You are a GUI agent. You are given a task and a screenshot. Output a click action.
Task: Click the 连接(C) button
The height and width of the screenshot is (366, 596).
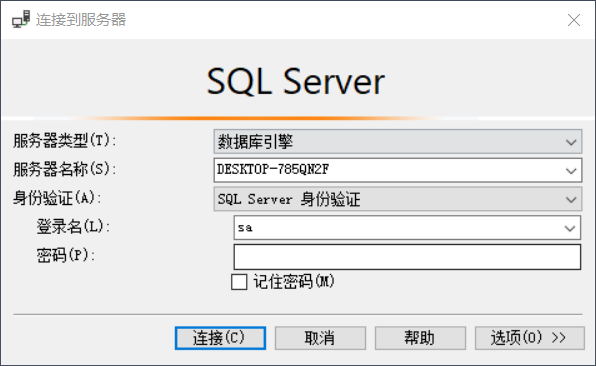coord(220,338)
